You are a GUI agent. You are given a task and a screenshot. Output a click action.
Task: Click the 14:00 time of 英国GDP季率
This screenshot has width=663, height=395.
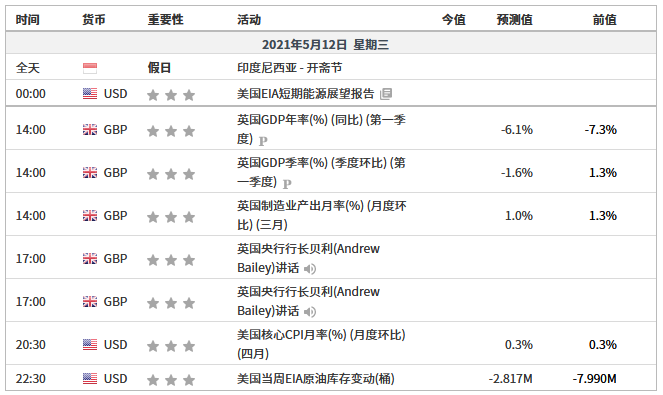coord(30,173)
